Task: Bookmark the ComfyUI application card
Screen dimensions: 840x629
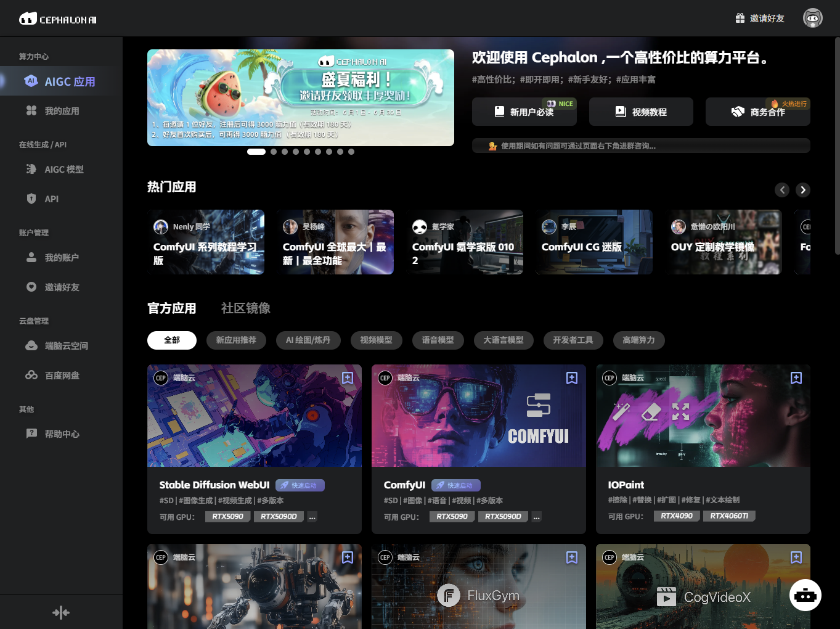Action: [572, 378]
